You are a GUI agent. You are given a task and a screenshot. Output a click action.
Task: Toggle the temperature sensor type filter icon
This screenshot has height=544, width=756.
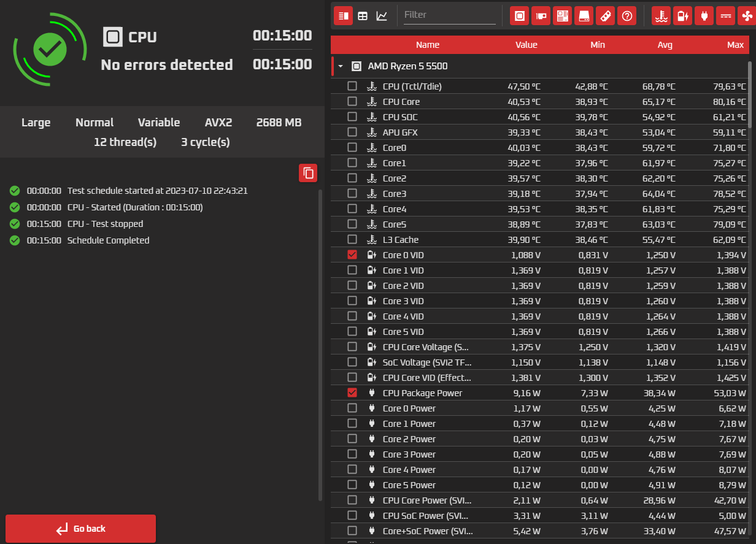[x=661, y=16]
